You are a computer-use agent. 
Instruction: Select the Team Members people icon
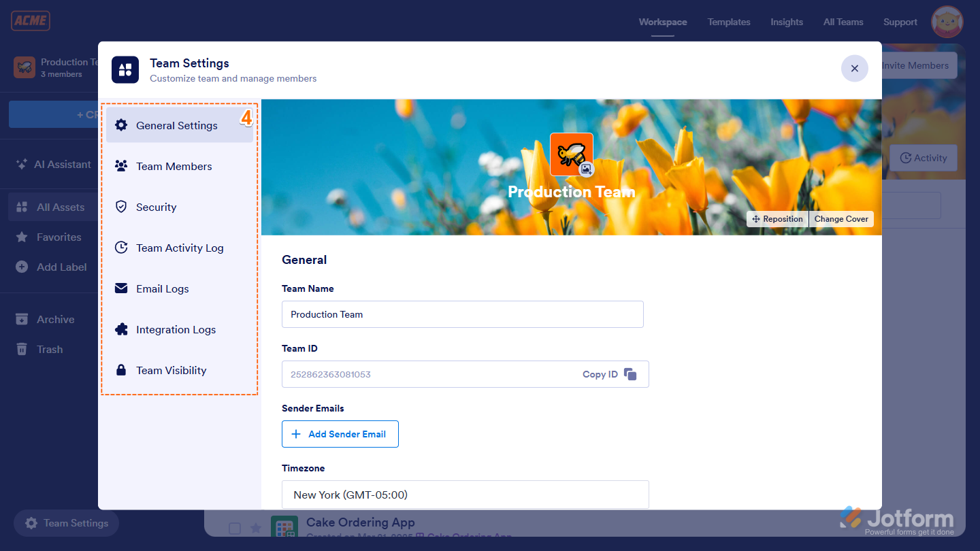click(x=121, y=166)
